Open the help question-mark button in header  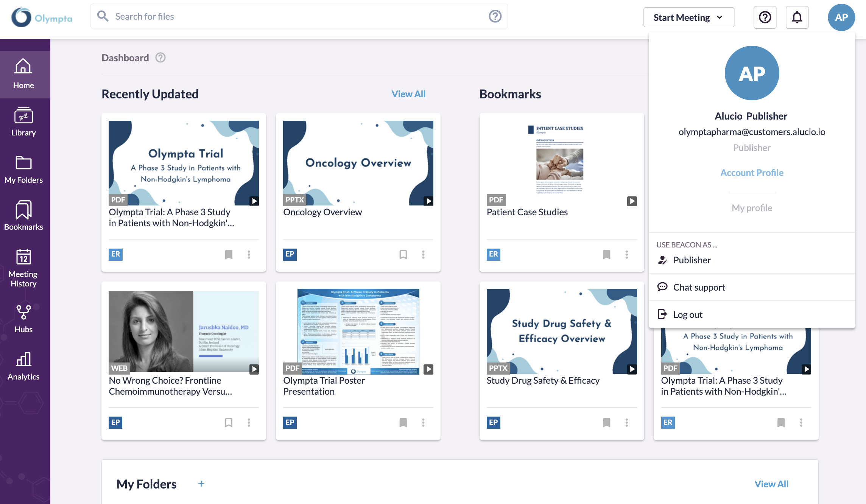(765, 17)
